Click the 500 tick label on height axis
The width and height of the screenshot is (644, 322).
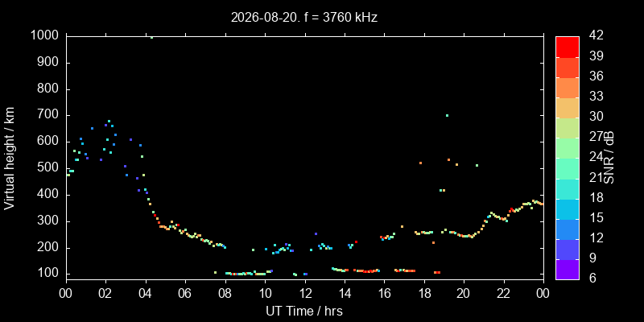[x=49, y=168]
